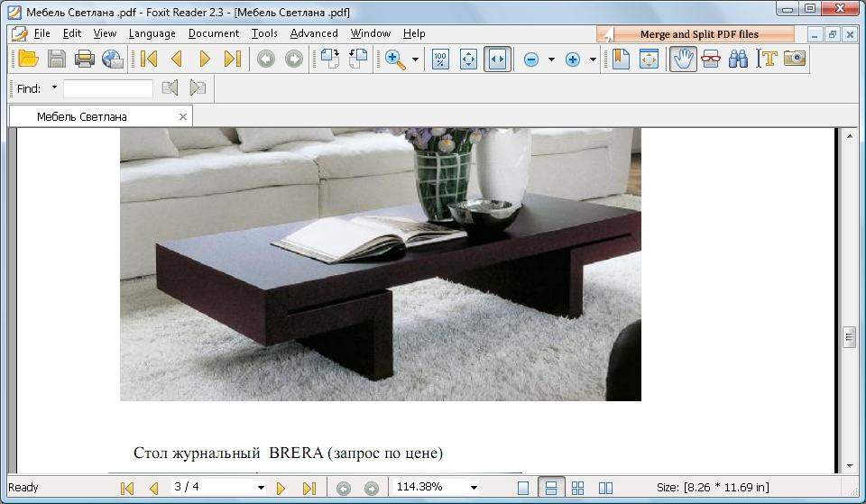The height and width of the screenshot is (504, 866).
Task: Toggle Fit Width view mode
Action: [x=497, y=60]
